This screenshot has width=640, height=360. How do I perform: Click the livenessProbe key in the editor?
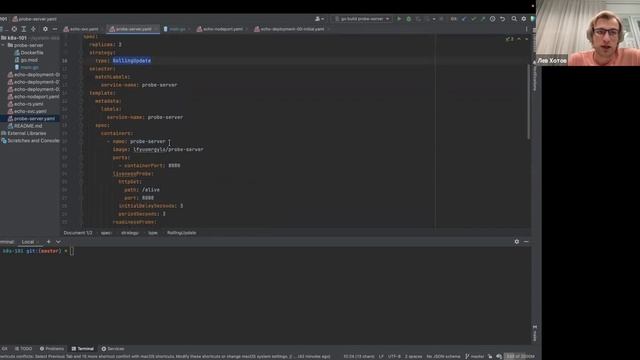click(133, 173)
